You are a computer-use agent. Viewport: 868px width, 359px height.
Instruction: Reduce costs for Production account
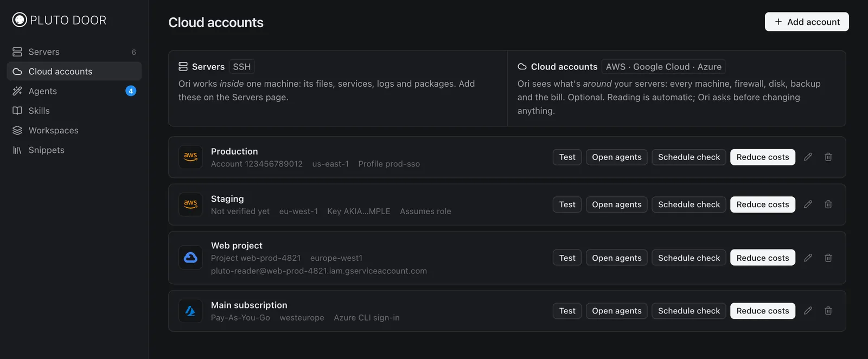(763, 157)
